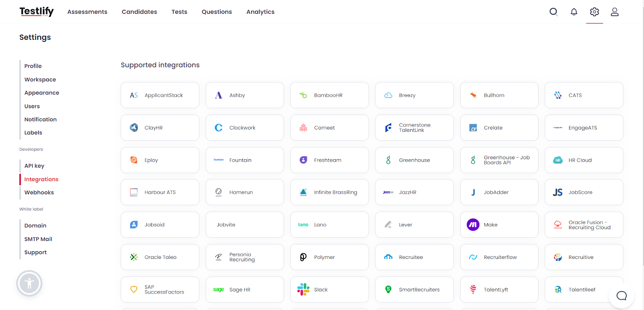644x310 pixels.
Task: Open the accessibility widget button
Action: coord(29,283)
